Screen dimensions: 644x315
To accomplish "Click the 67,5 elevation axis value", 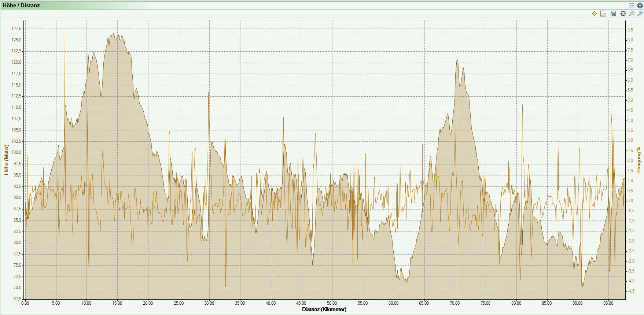I will [x=18, y=299].
